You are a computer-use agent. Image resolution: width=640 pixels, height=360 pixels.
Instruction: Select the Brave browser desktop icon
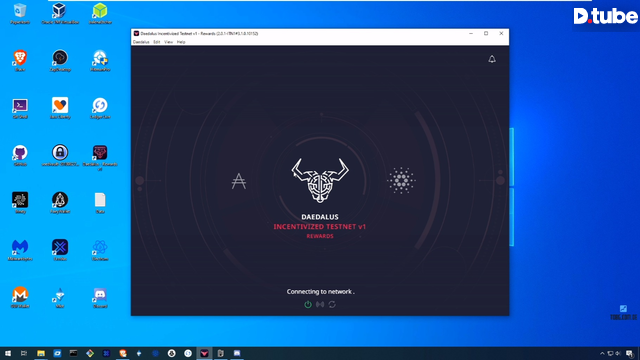pos(20,61)
